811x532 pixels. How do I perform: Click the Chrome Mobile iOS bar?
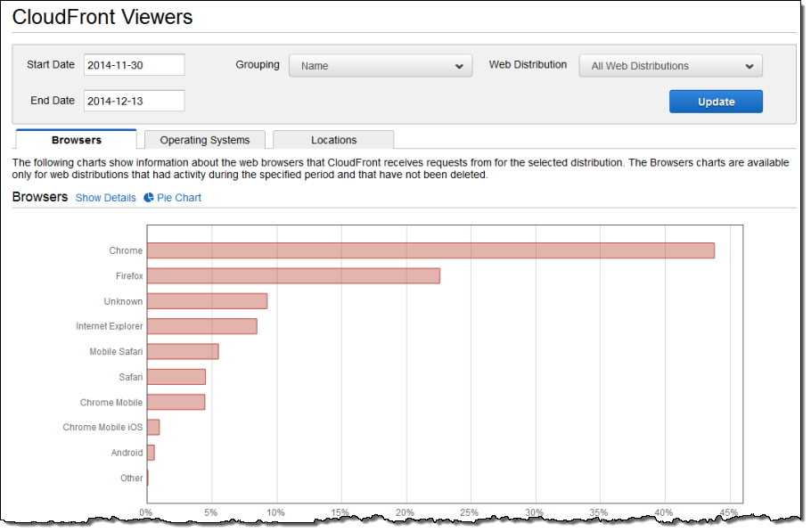pos(153,428)
